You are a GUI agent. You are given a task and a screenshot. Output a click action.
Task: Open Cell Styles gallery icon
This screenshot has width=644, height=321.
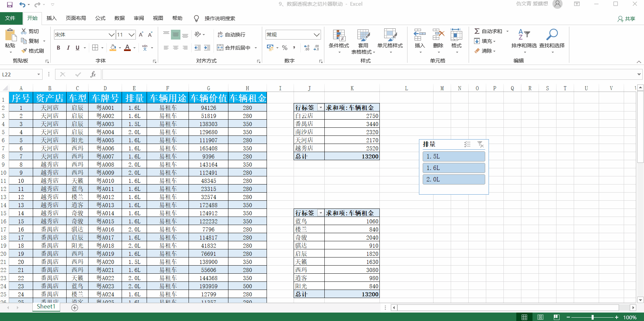coord(390,35)
